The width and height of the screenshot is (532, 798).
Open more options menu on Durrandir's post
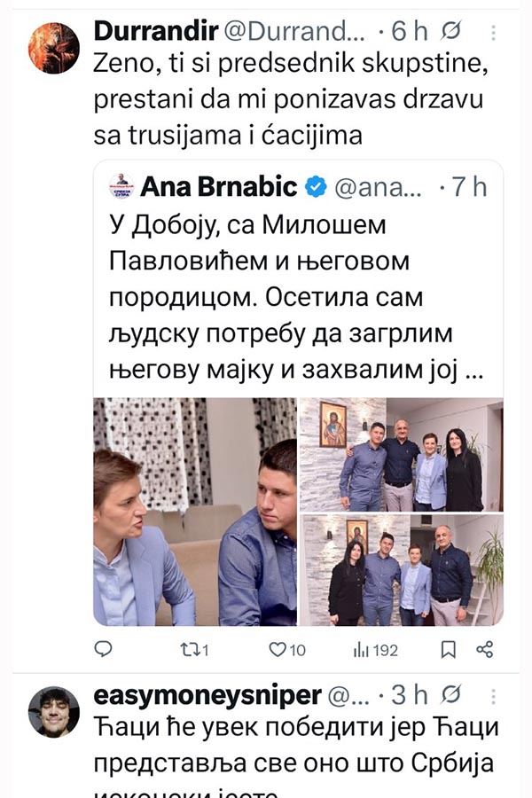pos(493,33)
